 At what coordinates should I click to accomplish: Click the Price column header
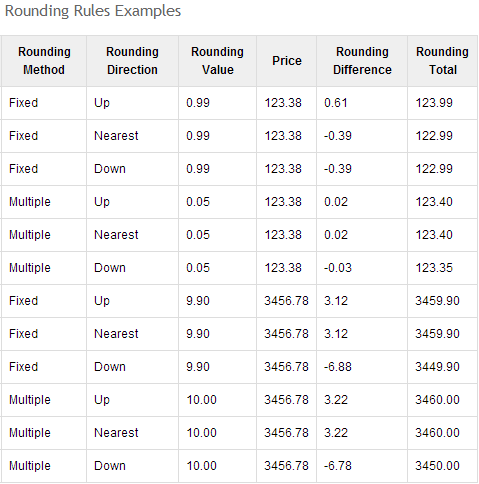point(287,61)
